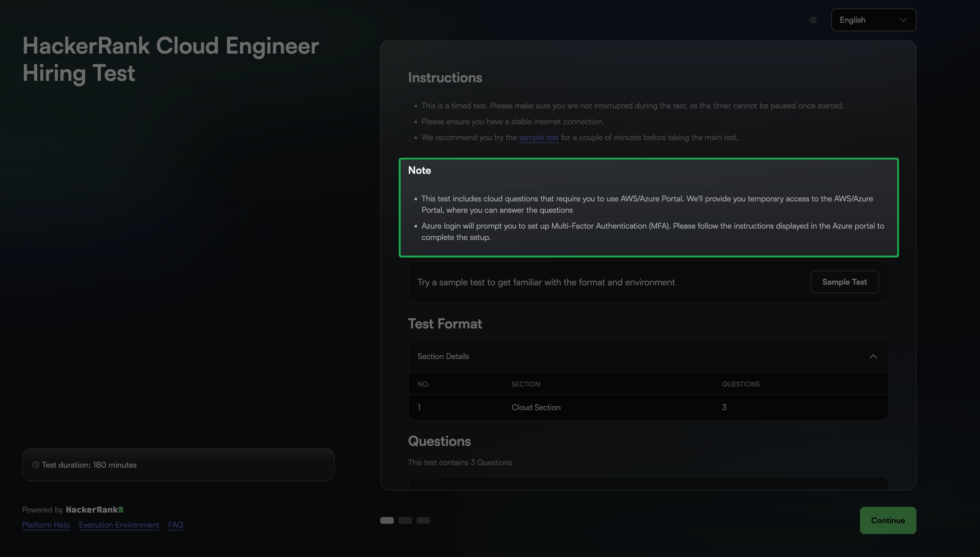
Task: Click the chevron arrow in the language selector
Action: pos(903,20)
